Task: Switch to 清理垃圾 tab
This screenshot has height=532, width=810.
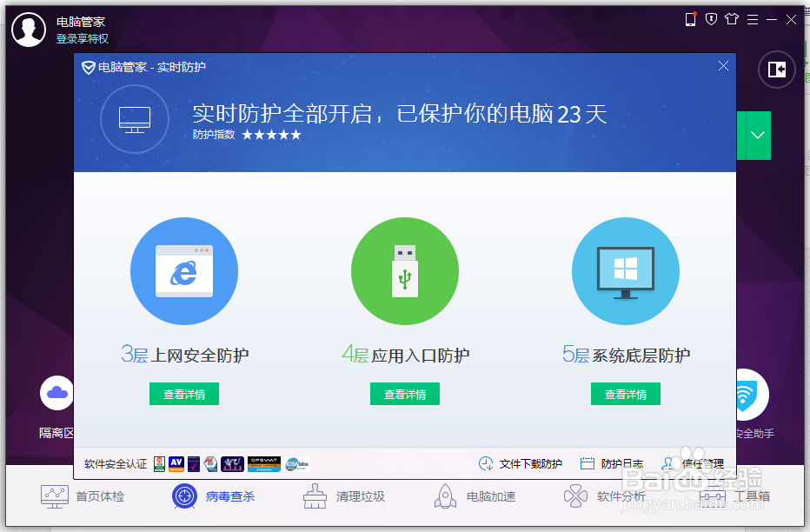Action: [344, 496]
